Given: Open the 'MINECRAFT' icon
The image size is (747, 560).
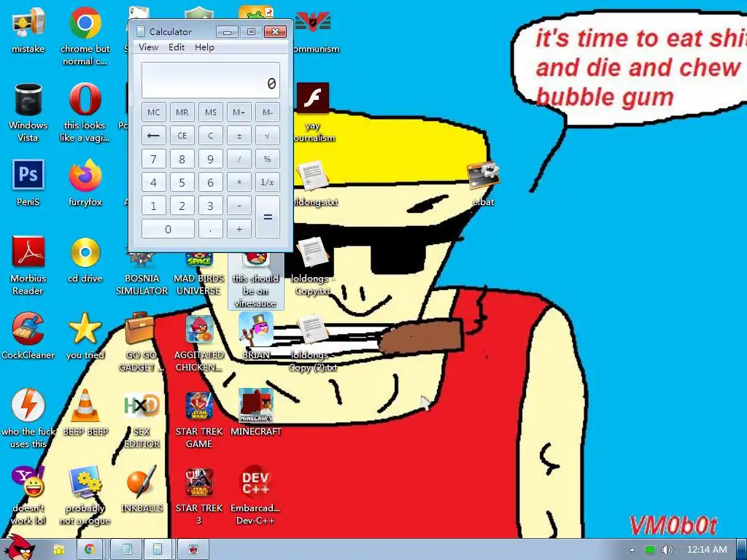Looking at the screenshot, I should [x=256, y=413].
